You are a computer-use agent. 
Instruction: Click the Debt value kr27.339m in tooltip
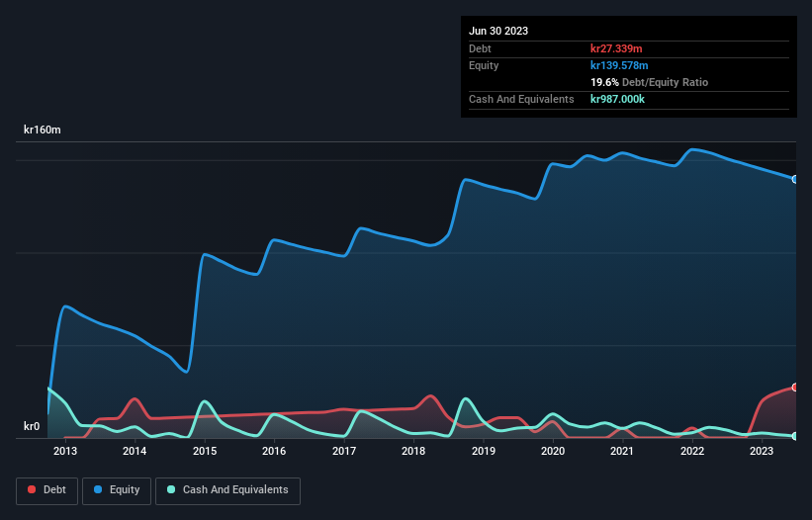[616, 48]
